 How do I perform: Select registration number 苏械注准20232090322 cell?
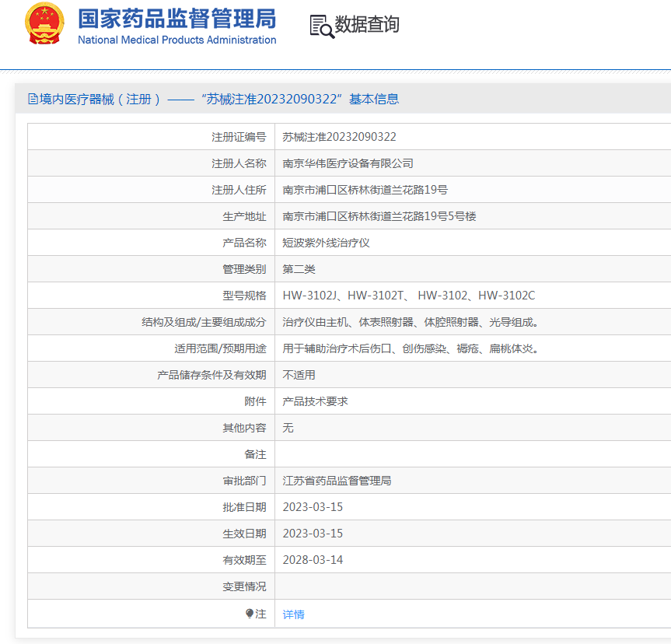339,137
